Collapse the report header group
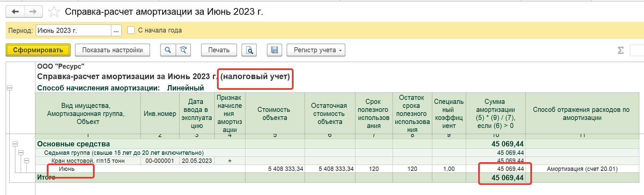Image resolution: width=644 pixels, height=195 pixels. 10,88
